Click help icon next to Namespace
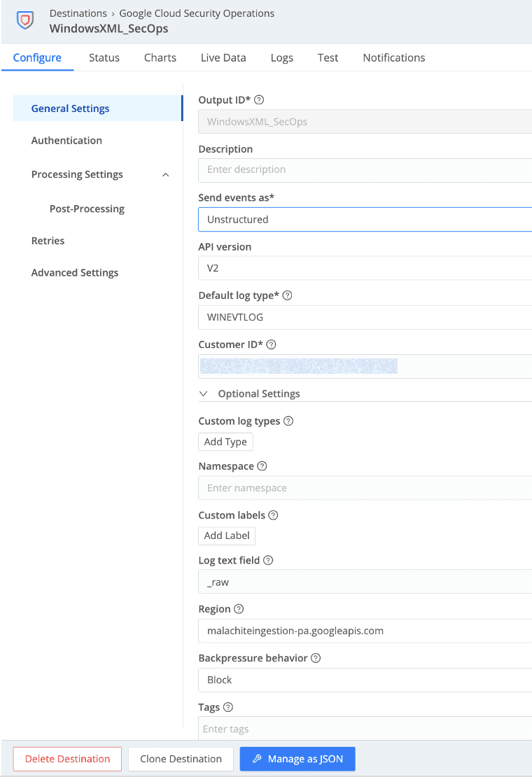The image size is (532, 777). tap(262, 466)
